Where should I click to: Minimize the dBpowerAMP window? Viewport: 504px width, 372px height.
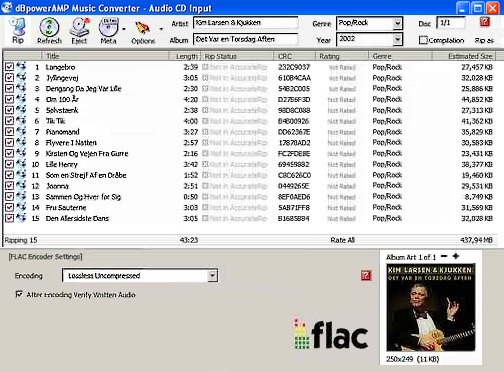tap(462, 8)
